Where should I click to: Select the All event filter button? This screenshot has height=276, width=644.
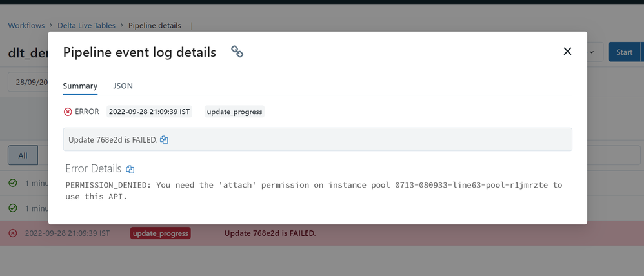[x=23, y=155]
